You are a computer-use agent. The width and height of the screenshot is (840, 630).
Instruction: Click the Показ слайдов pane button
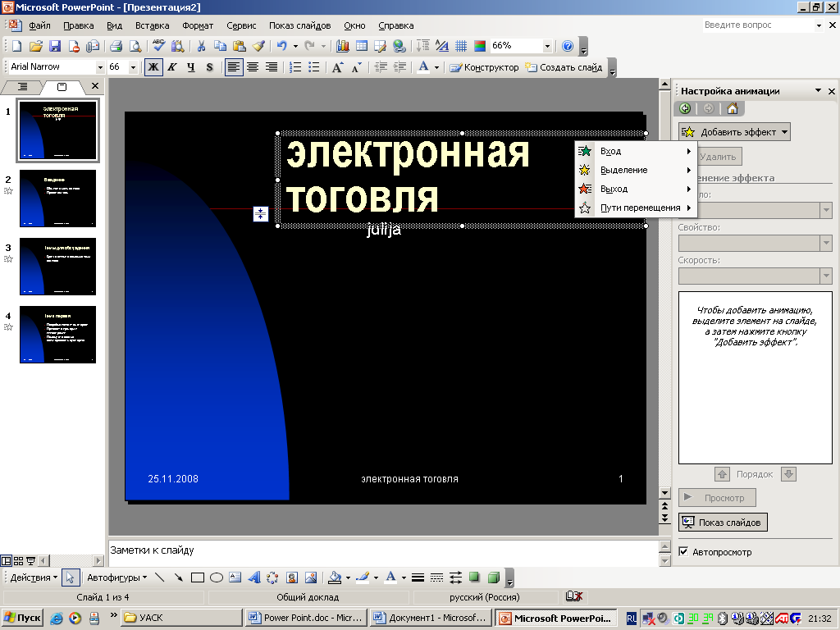(x=723, y=523)
